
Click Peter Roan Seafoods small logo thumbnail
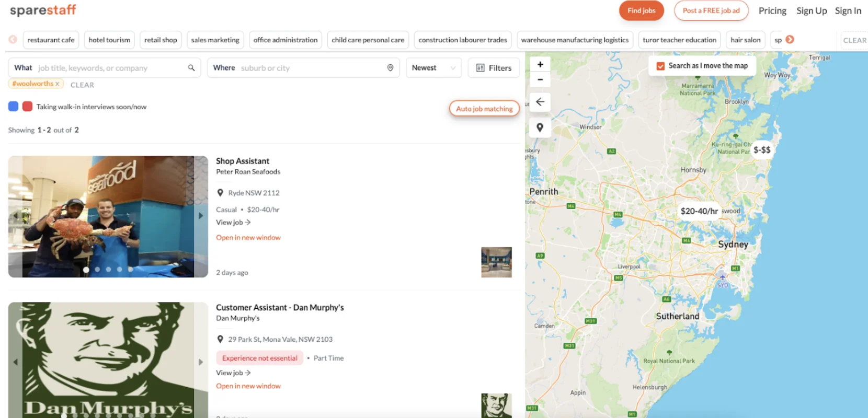click(x=496, y=262)
